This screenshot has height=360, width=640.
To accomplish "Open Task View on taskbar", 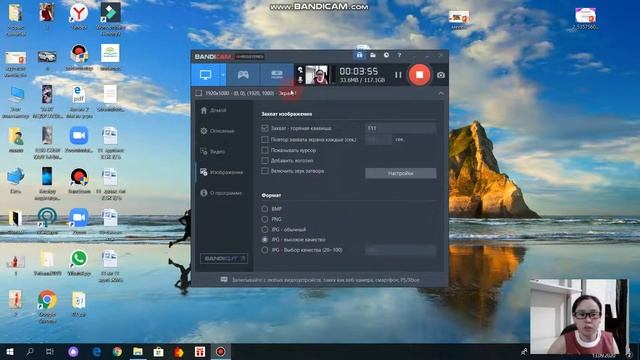I will point(50,351).
